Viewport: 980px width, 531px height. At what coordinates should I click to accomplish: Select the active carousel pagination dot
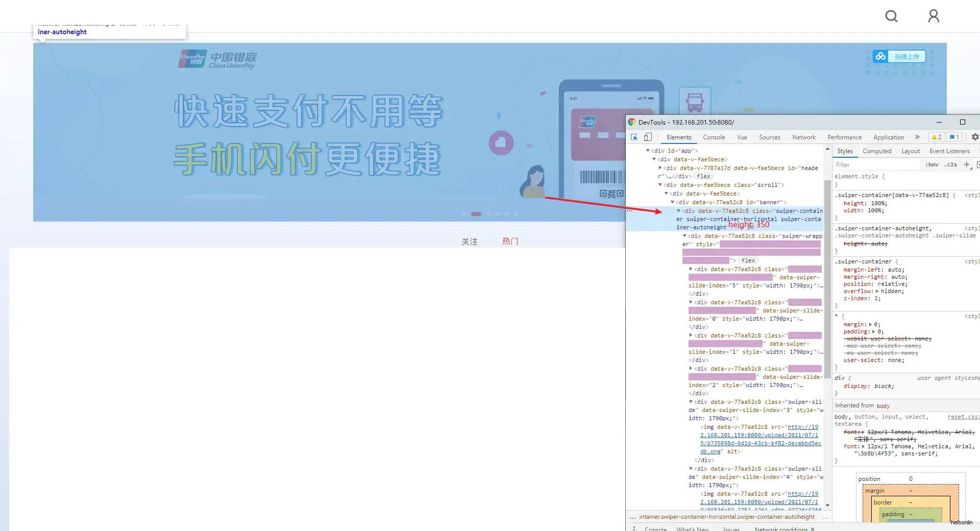tap(477, 214)
